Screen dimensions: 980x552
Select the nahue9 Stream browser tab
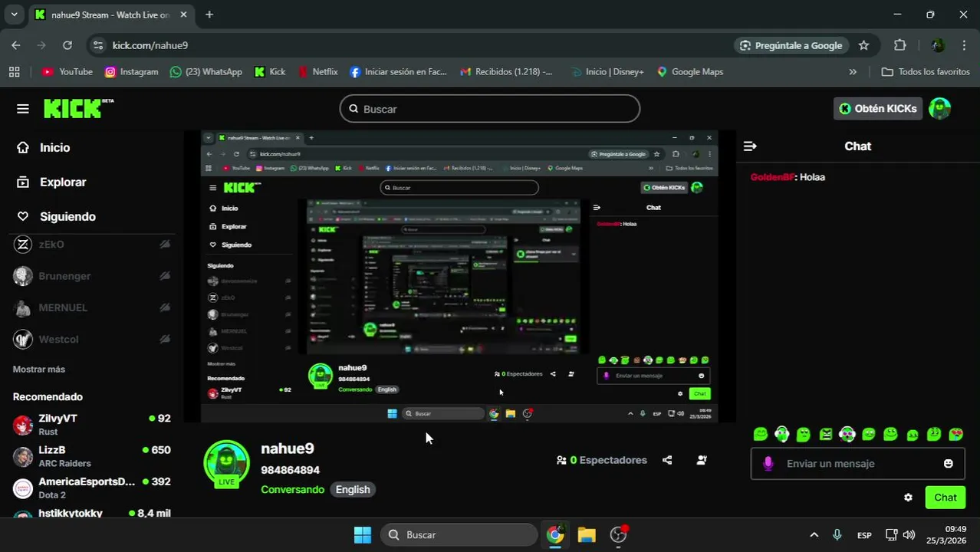[111, 15]
